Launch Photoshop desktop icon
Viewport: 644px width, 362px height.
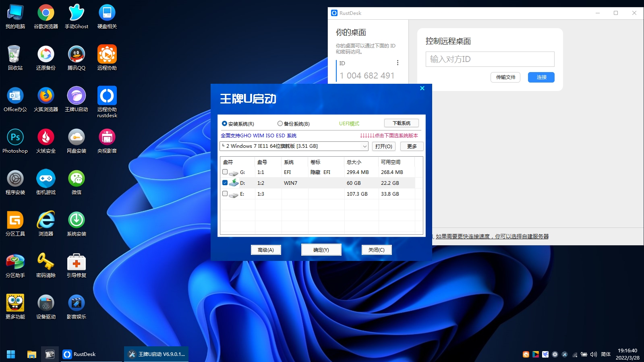click(x=15, y=141)
